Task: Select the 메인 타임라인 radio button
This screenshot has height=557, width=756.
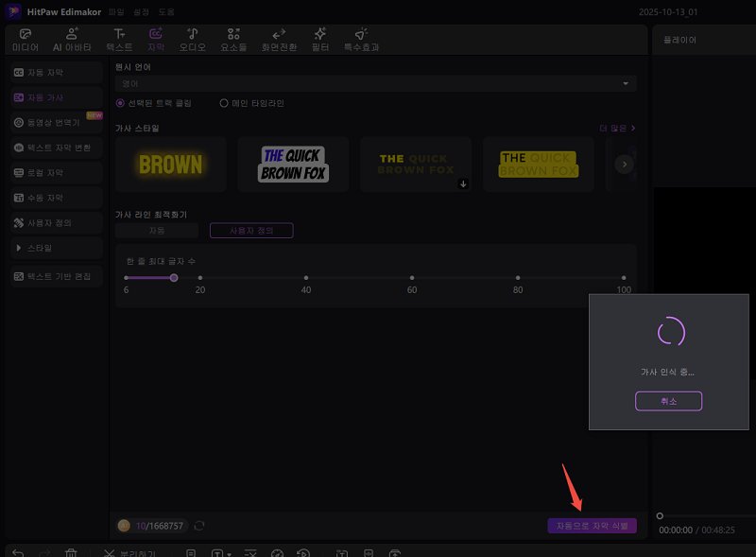Action: pos(224,103)
